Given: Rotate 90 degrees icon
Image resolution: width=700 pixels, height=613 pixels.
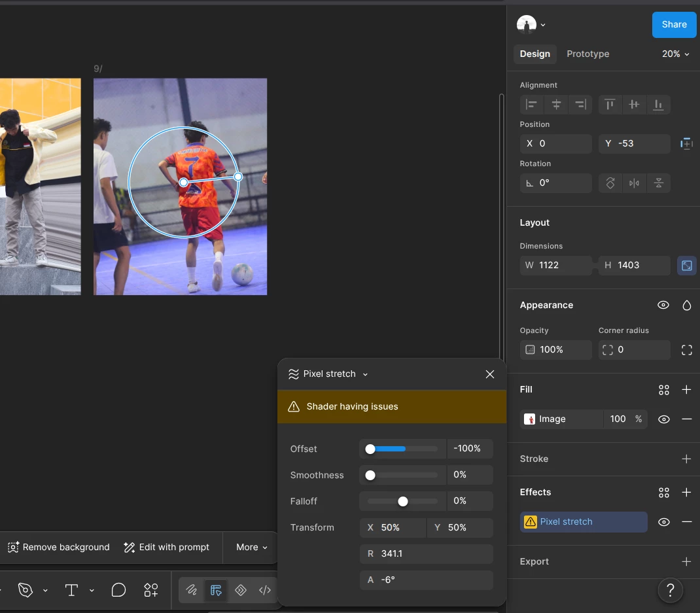Looking at the screenshot, I should [610, 183].
